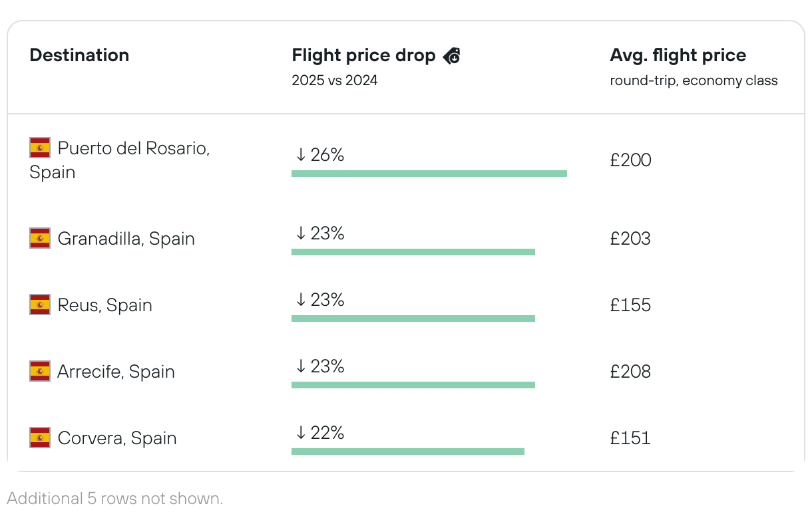Click the £151 price for Corvera
812x516 pixels.
[630, 438]
